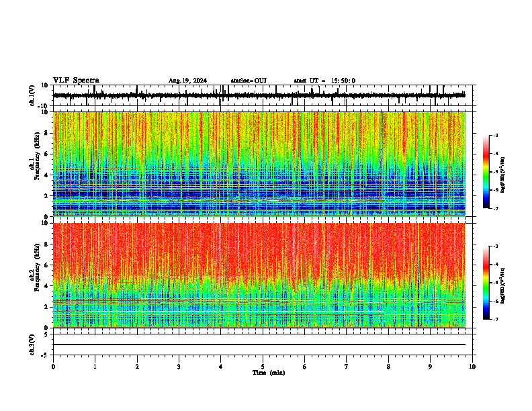
Task: Click the "4" tick on ch.1 frequency axis
Action: (46, 175)
